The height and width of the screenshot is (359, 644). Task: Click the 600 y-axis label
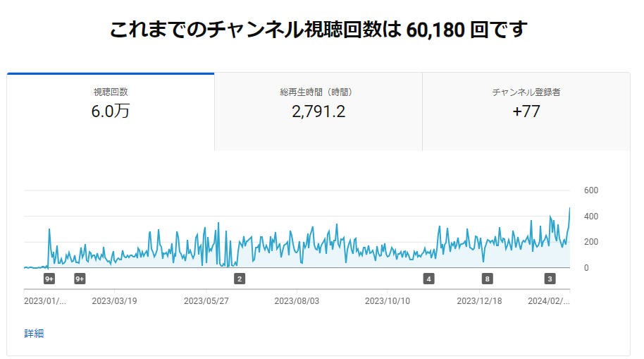591,190
